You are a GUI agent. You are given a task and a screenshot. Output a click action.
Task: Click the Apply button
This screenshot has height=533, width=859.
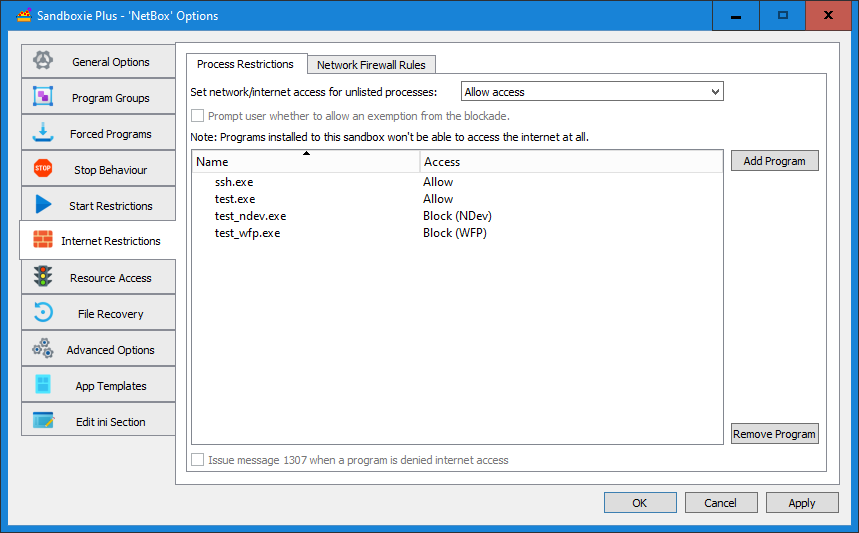(x=801, y=503)
